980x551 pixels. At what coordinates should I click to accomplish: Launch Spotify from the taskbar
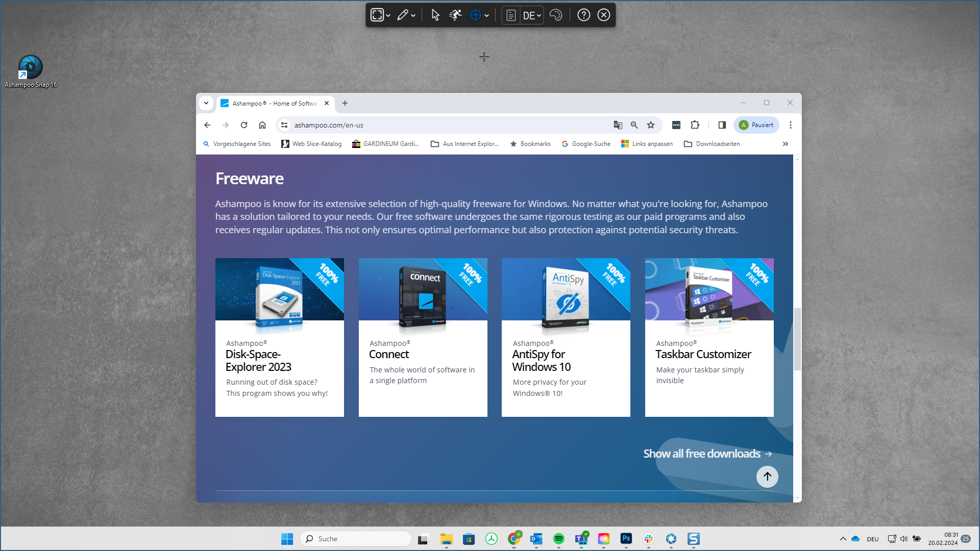(559, 539)
